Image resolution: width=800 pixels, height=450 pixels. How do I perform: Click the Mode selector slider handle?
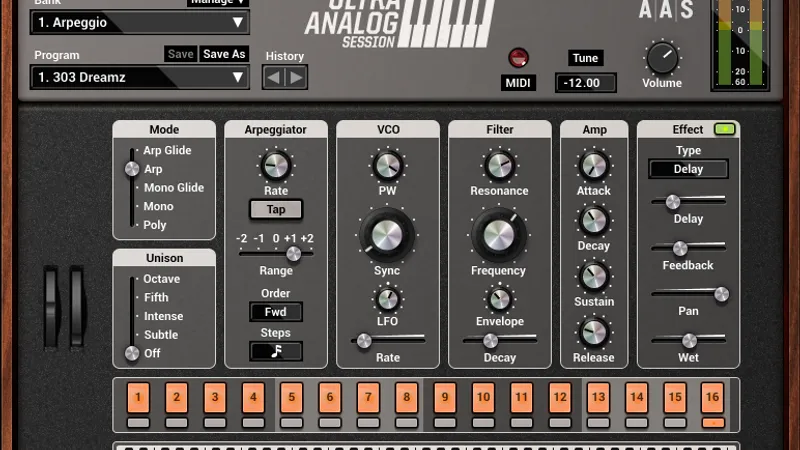click(x=132, y=169)
